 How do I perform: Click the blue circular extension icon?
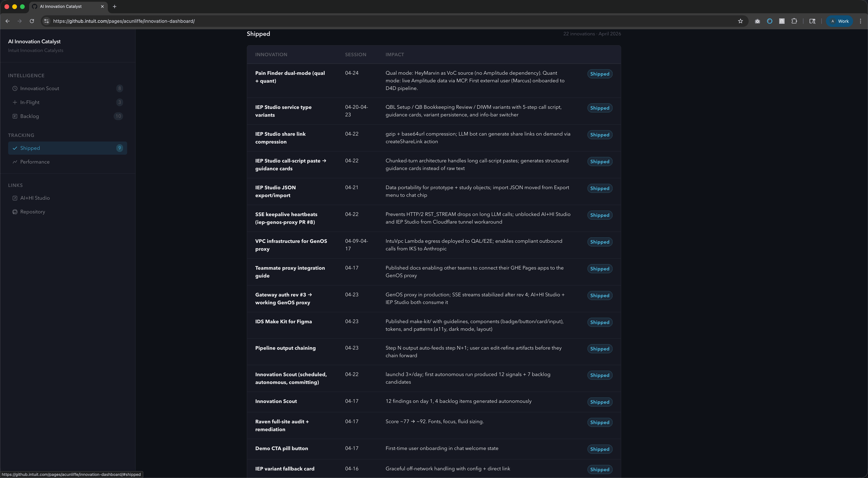tap(770, 21)
